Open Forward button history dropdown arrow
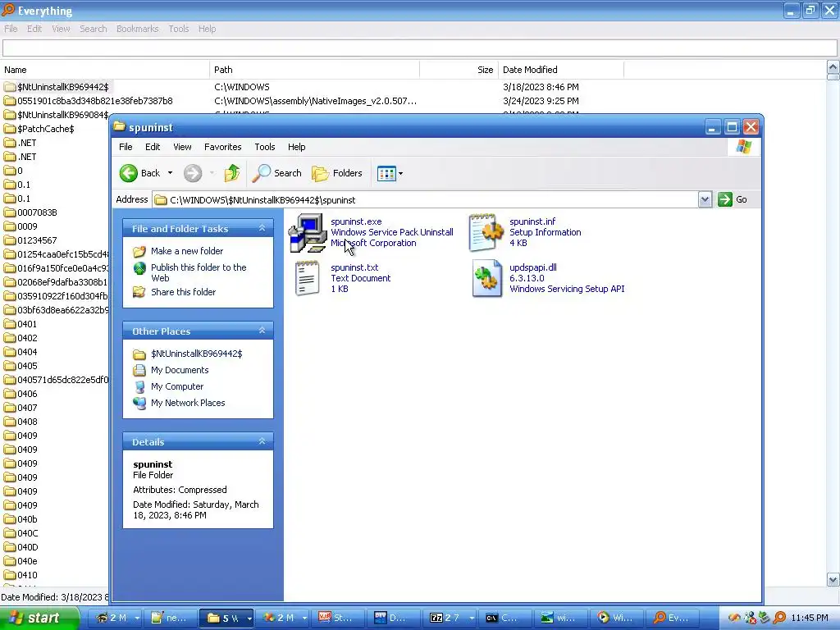Screen dimensions: 840x630 coord(212,173)
